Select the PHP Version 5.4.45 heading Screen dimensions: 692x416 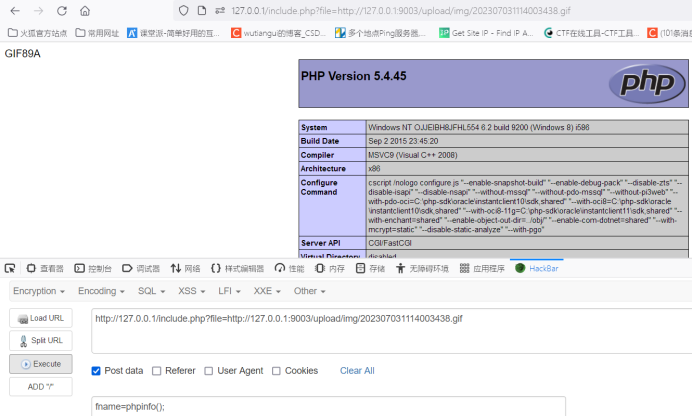(x=354, y=76)
